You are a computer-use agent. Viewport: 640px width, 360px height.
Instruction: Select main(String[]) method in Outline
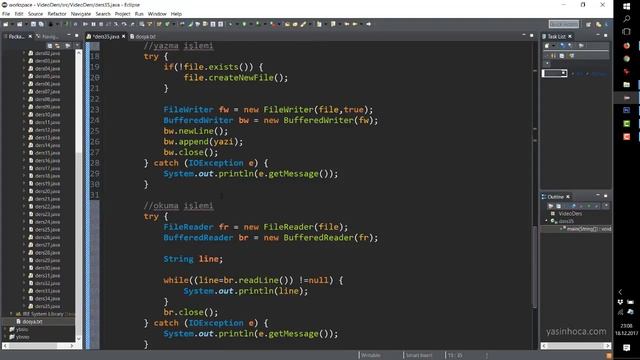click(x=589, y=229)
